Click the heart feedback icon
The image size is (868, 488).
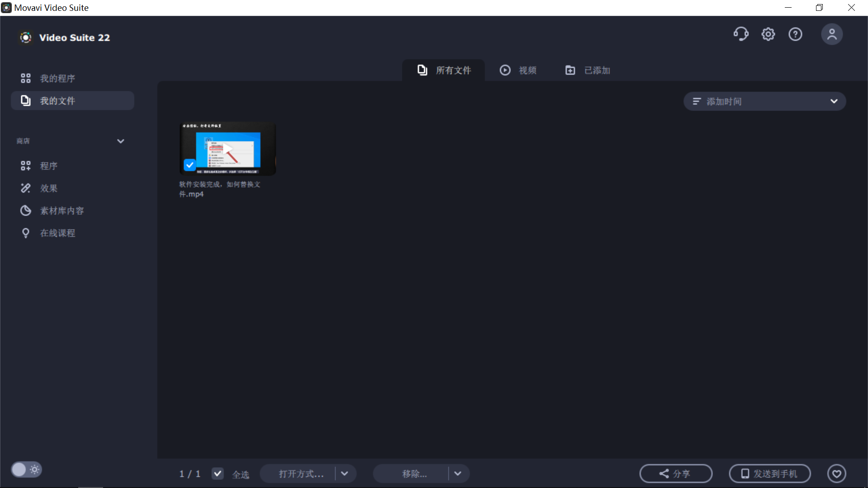coord(837,474)
